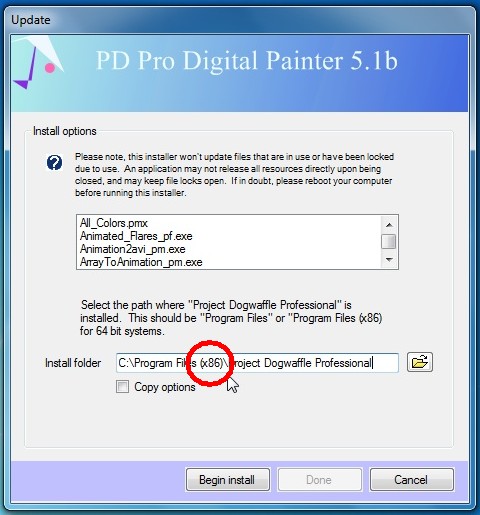Select Animation2avi_pm.exe in the list
480x515 pixels.
pos(133,249)
